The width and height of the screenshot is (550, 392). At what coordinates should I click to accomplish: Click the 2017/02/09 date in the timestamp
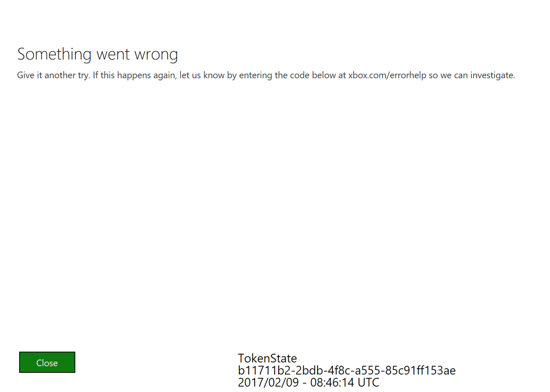pyautogui.click(x=268, y=382)
